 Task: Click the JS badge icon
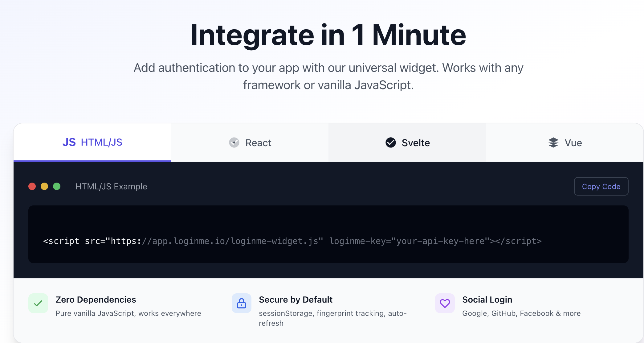(69, 142)
